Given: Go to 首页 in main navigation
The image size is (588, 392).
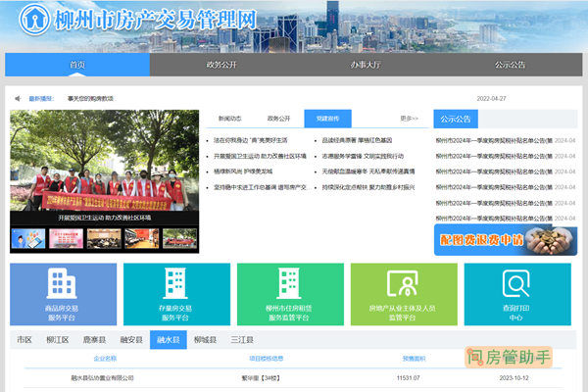Looking at the screenshot, I should click(77, 65).
